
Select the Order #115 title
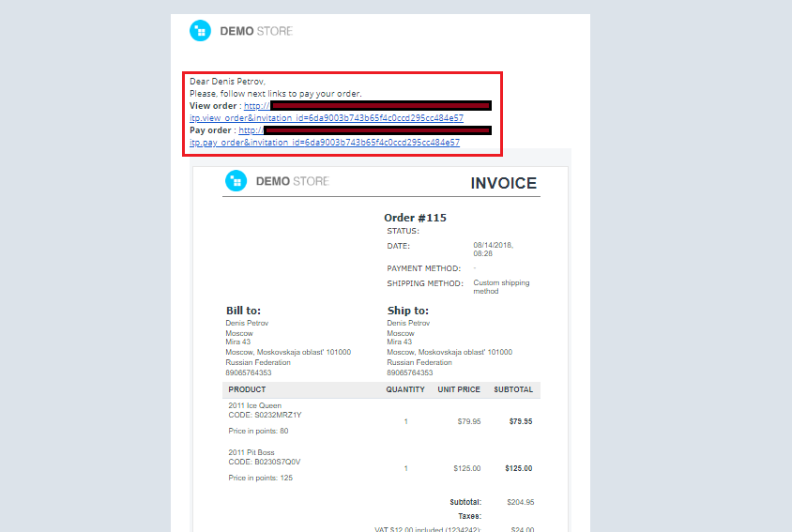point(415,218)
